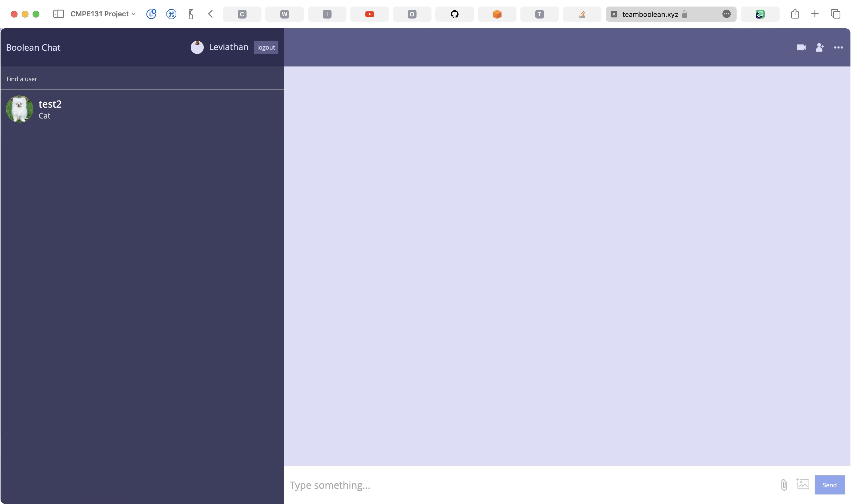
Task: Switch to the Stack Overflow tab
Action: click(x=581, y=14)
